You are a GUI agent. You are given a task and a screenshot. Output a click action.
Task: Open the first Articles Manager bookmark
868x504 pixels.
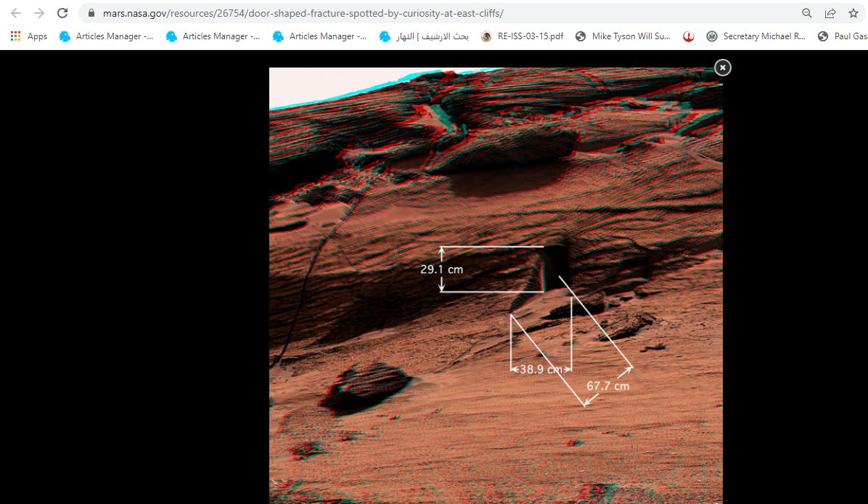coord(106,36)
